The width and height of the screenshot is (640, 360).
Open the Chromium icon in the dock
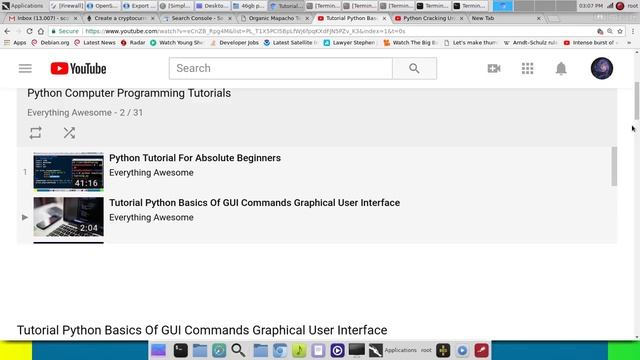pos(280,350)
